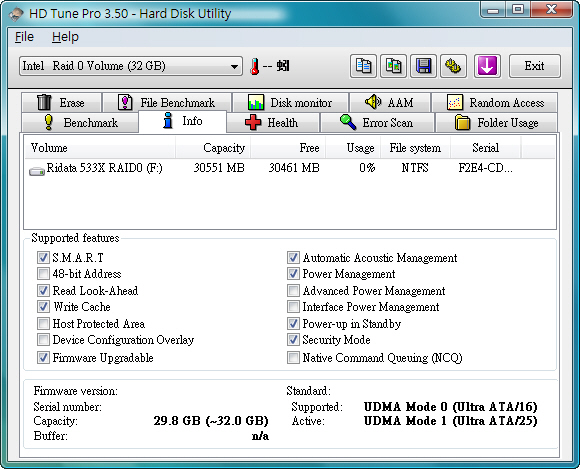
Task: Switch to the Error Scan tab
Action: click(x=377, y=122)
